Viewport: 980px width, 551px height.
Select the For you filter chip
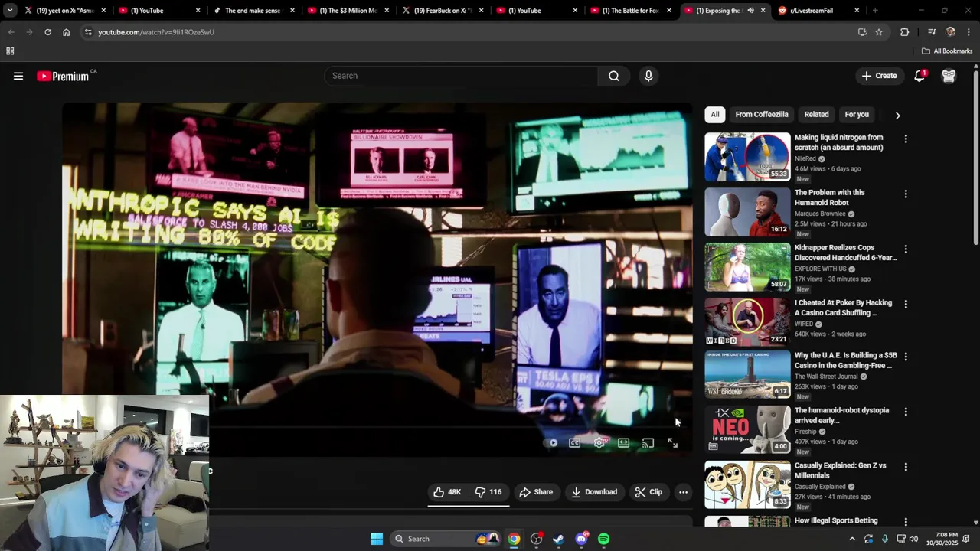pos(857,115)
